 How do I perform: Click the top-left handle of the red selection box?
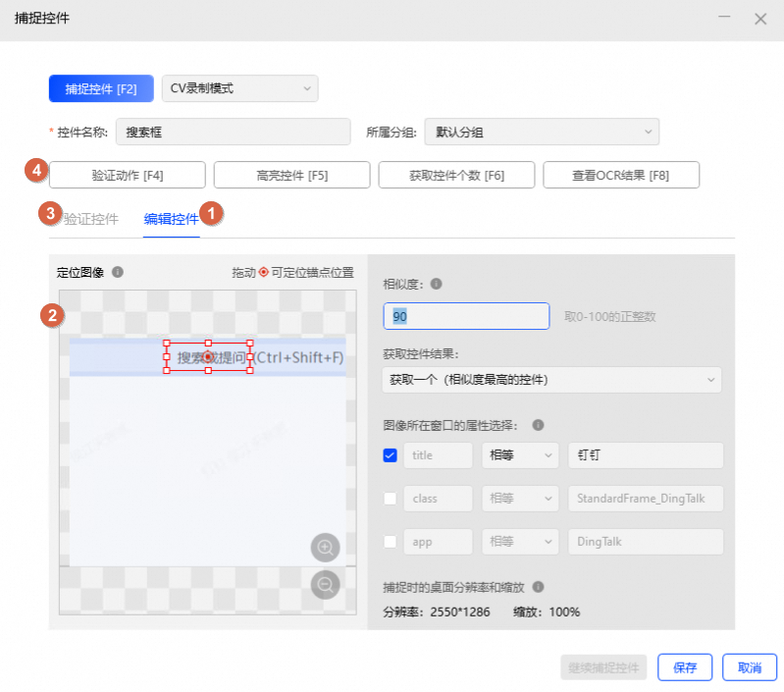[167, 343]
